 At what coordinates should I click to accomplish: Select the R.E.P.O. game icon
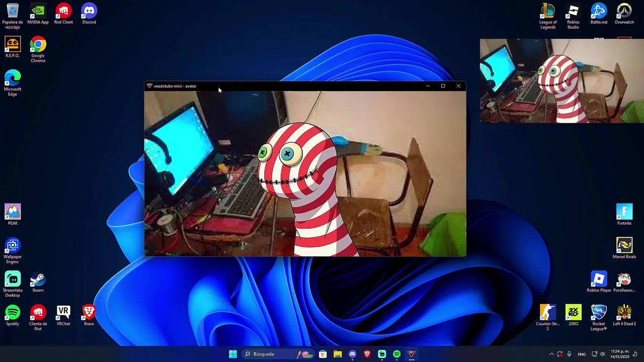tap(13, 47)
